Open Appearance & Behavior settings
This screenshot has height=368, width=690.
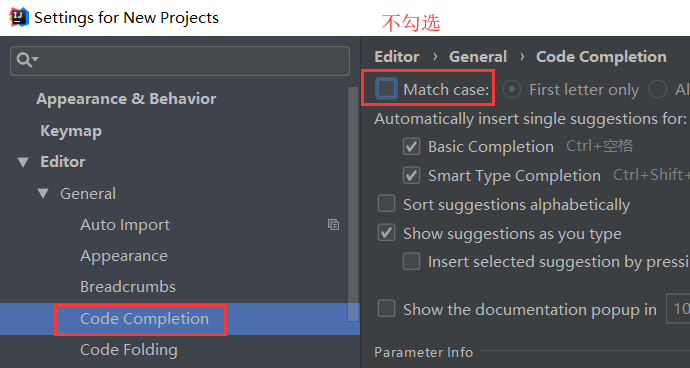[126, 99]
